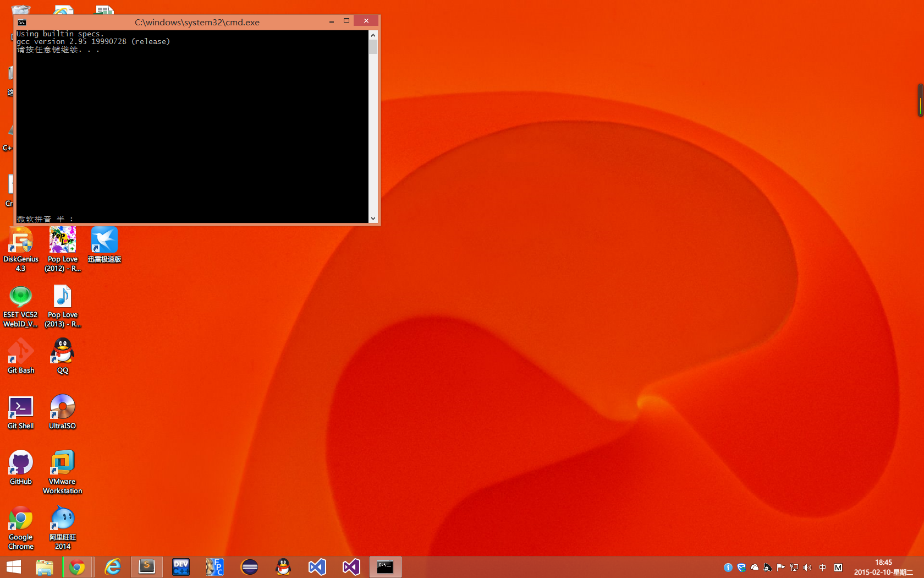Viewport: 924px width, 578px height.
Task: Launch Git Bash from the desktop
Action: pyautogui.click(x=21, y=356)
